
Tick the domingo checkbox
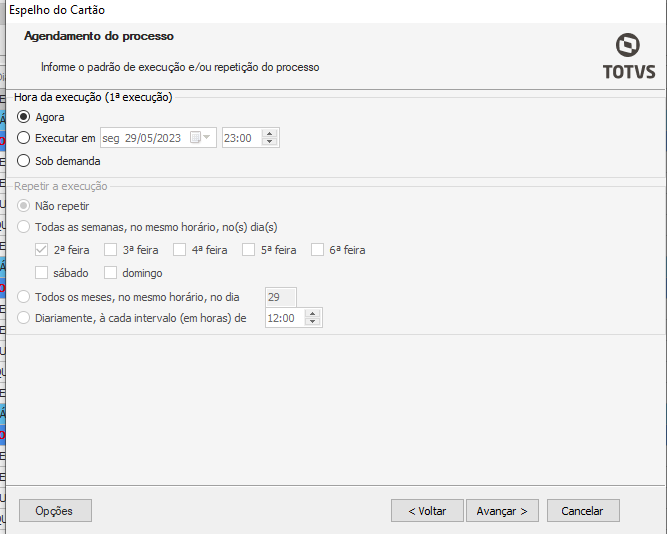[111, 273]
